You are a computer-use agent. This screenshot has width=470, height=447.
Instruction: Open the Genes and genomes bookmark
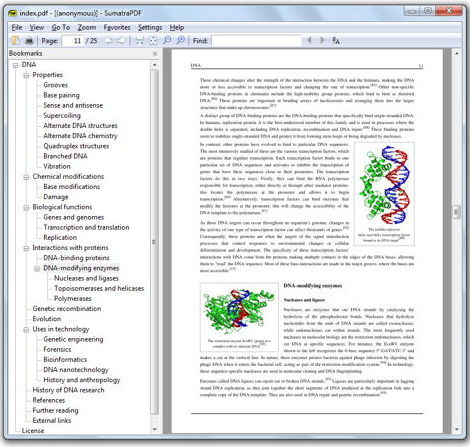[x=74, y=217]
